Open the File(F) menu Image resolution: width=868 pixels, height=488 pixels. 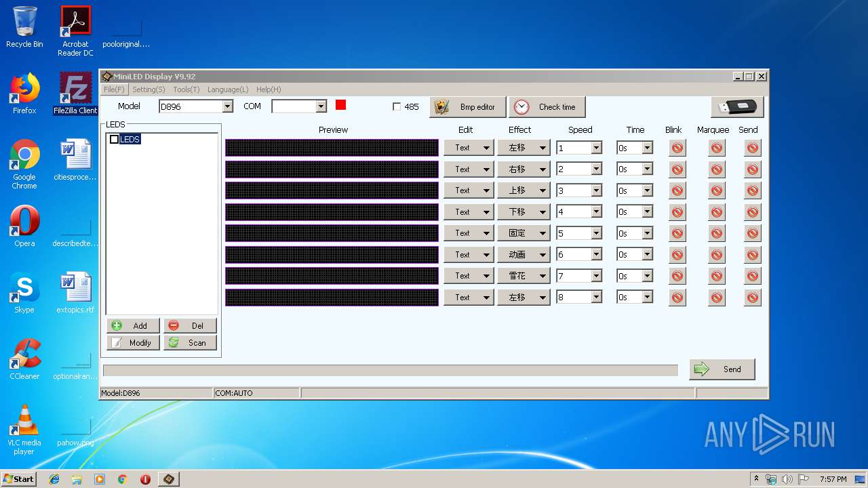tap(114, 89)
